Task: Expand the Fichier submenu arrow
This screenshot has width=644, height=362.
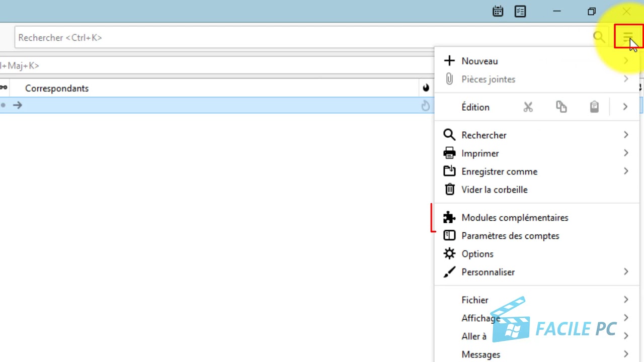Action: [x=626, y=300]
